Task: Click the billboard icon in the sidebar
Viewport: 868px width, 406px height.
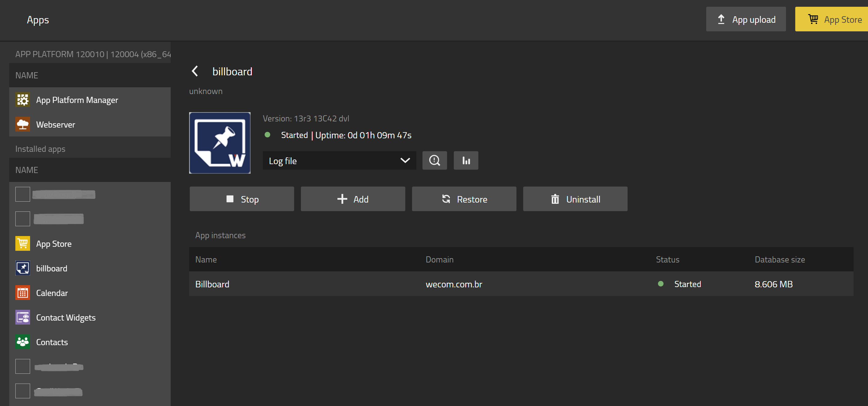Action: (23, 268)
